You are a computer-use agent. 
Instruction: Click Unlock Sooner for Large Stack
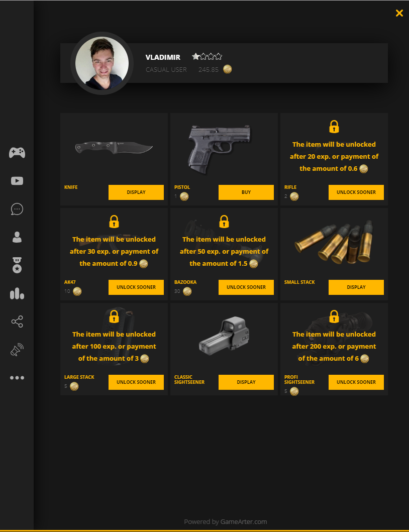pos(136,382)
